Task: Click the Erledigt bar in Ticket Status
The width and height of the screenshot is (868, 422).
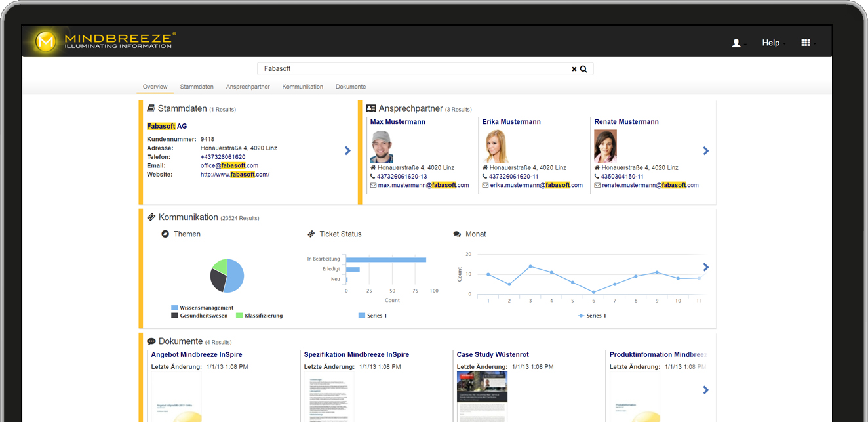Action: point(353,269)
